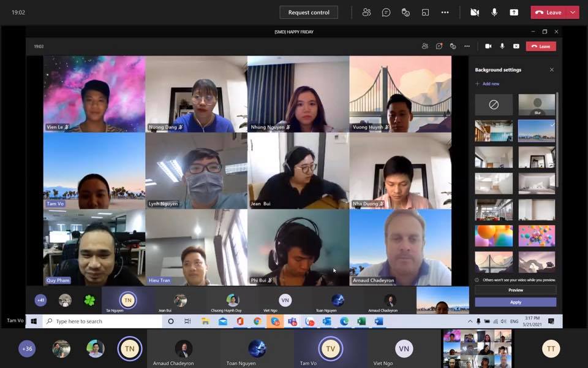The height and width of the screenshot is (368, 588).
Task: Open reactions icon in the top toolbar
Action: click(x=405, y=12)
